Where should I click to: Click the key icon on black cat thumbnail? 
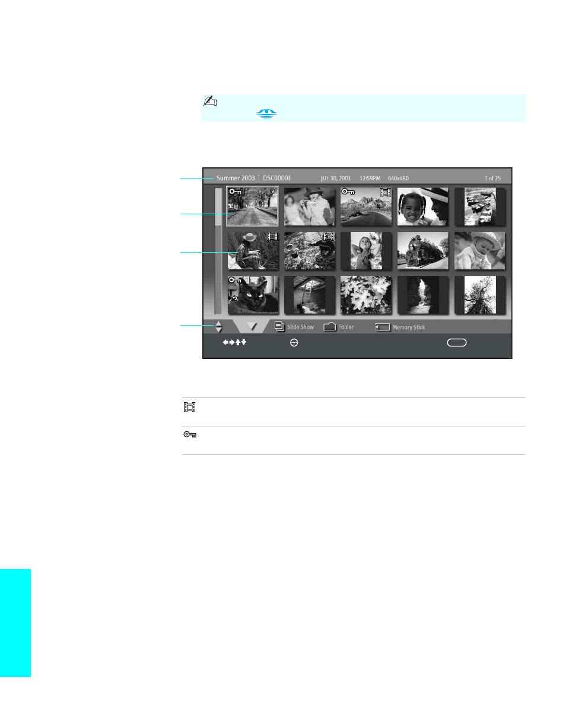tap(235, 279)
